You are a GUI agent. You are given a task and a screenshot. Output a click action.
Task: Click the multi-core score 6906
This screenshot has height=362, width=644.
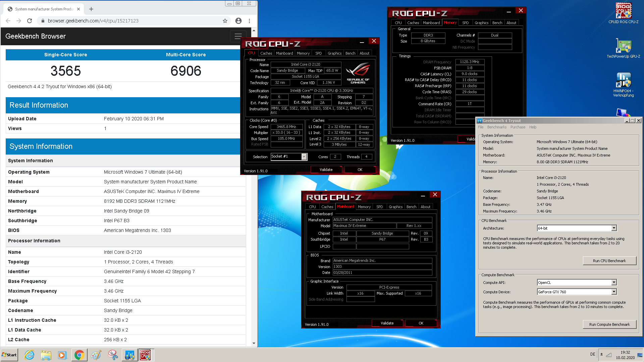click(186, 71)
